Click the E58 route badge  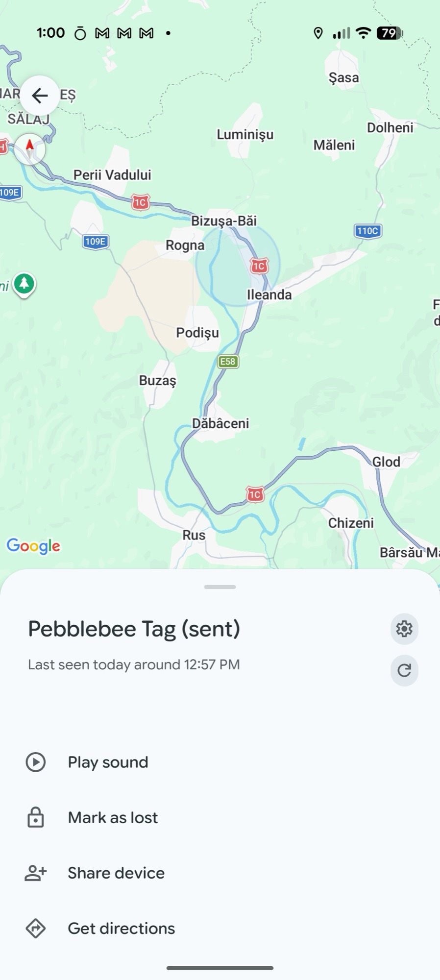tap(228, 362)
